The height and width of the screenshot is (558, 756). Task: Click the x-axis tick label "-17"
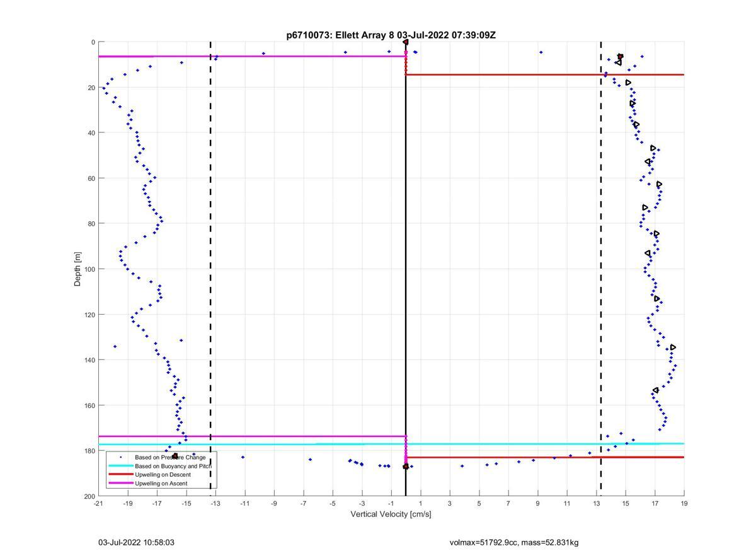pos(157,504)
